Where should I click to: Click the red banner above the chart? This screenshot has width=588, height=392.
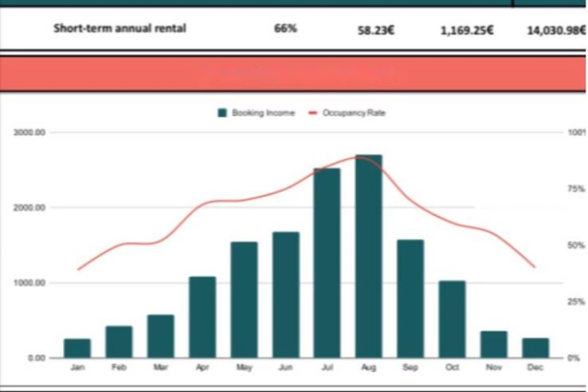293,74
